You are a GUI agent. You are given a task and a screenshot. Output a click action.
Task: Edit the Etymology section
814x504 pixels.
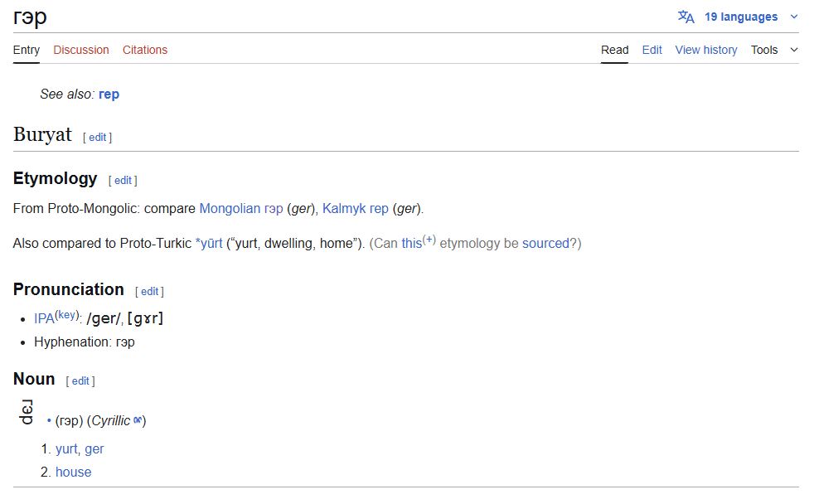tap(123, 180)
